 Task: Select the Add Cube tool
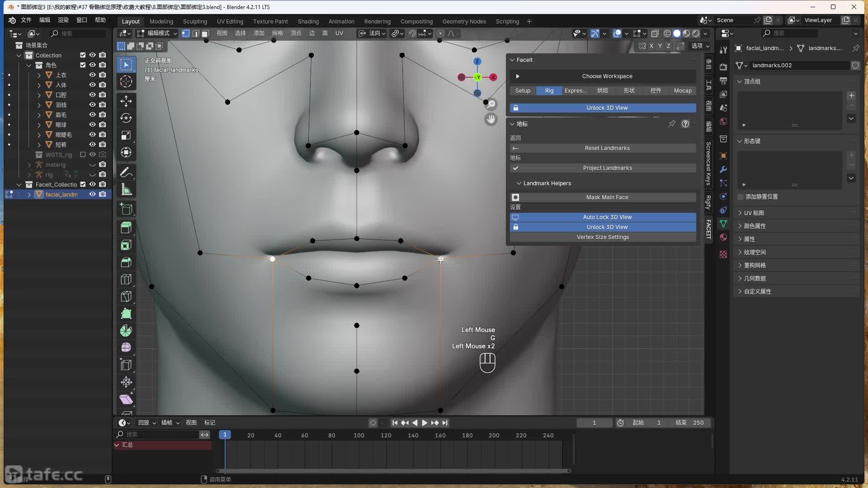pos(126,209)
